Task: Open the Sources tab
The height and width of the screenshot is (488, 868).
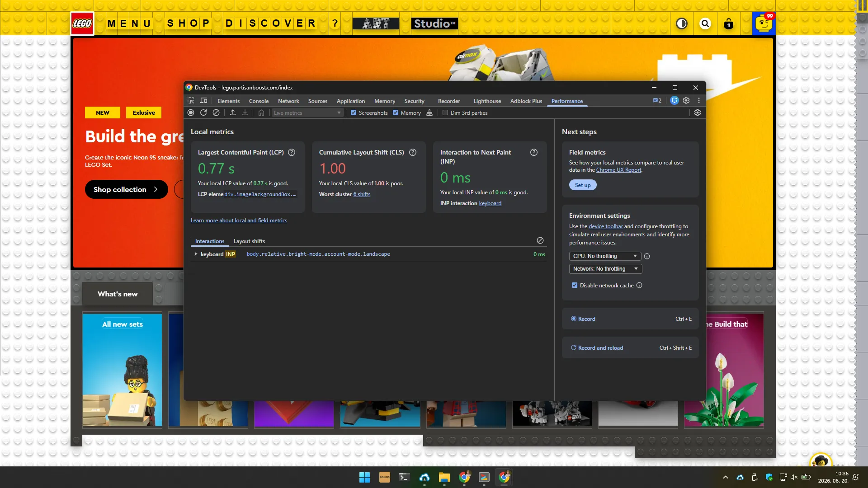Action: click(x=317, y=101)
